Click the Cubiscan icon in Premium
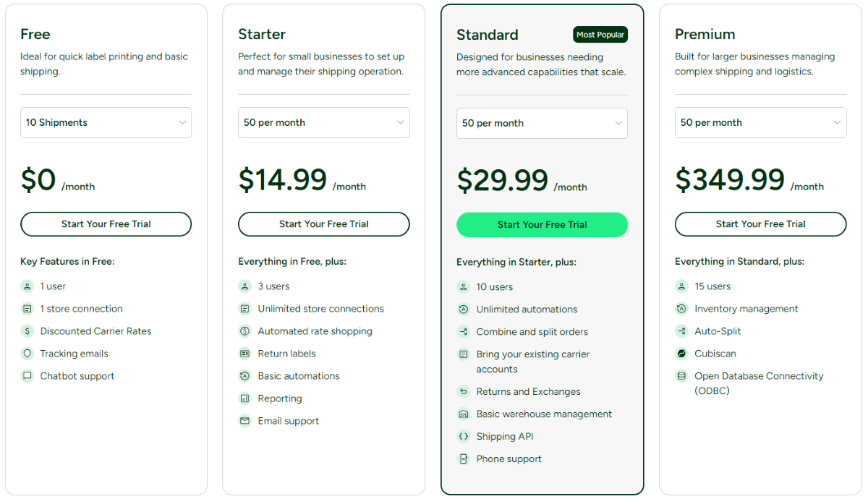868x499 pixels. [x=681, y=354]
